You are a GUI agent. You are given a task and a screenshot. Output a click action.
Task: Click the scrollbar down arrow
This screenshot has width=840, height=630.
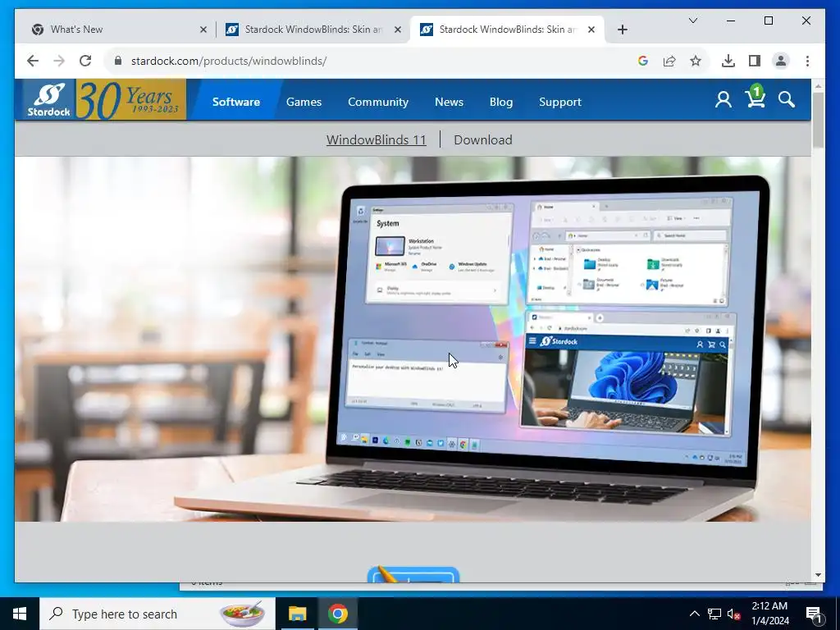pos(818,575)
